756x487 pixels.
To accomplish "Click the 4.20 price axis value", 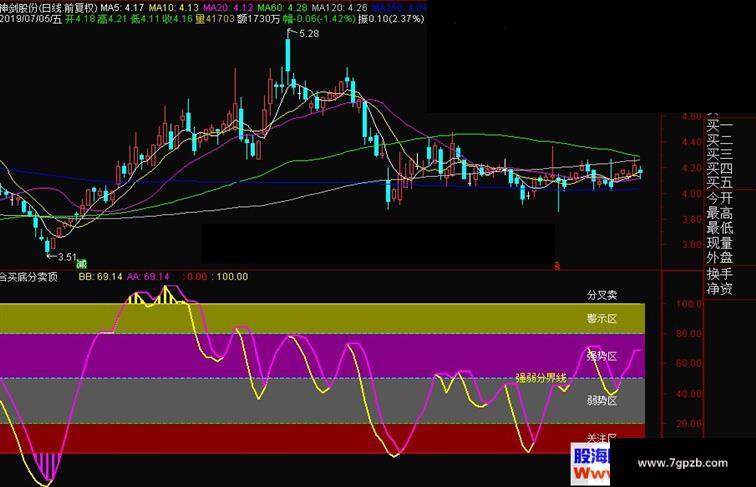I will (x=691, y=168).
